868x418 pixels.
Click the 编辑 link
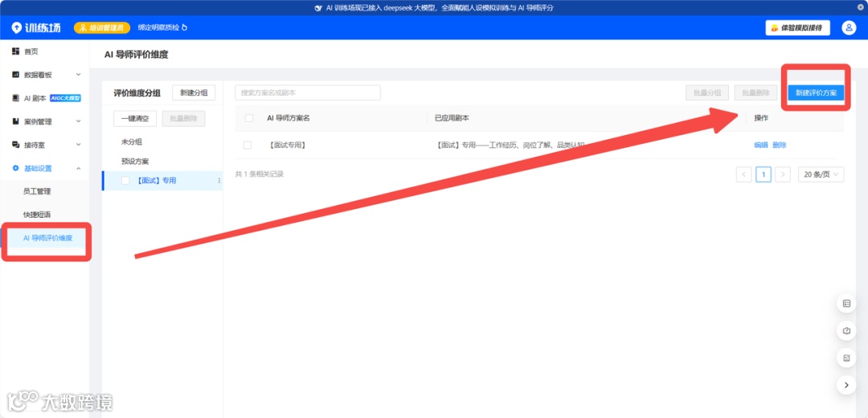click(x=761, y=145)
